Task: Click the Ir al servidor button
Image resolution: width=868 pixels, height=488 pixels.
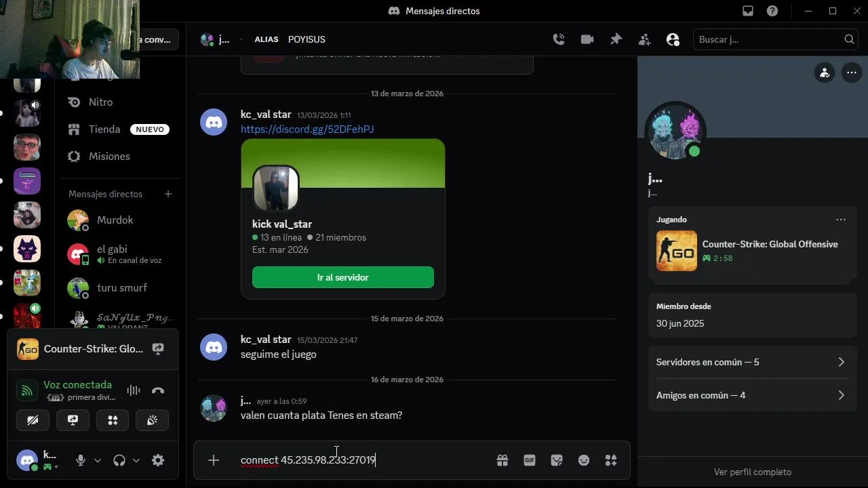Action: 343,277
